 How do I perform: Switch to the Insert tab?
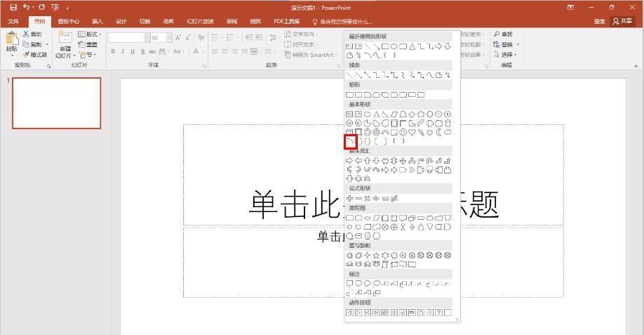pos(98,21)
